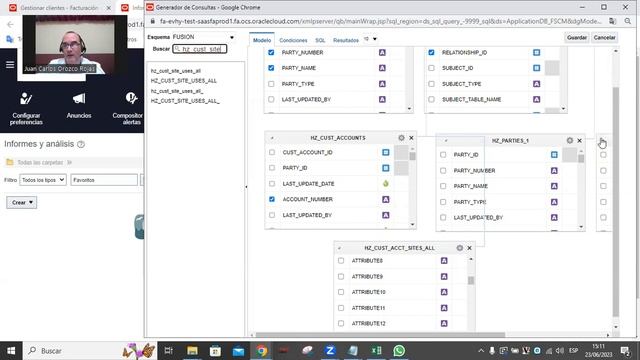Open Windows Start menu
Viewport: 640px width, 360px height.
tap(11, 351)
